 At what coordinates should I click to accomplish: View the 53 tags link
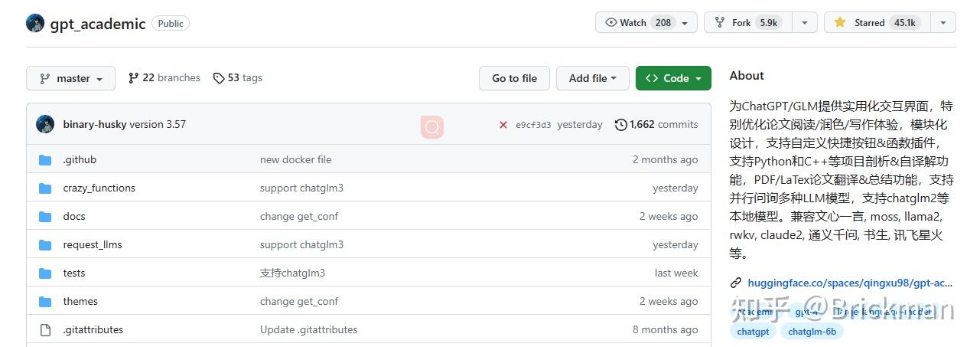point(238,78)
